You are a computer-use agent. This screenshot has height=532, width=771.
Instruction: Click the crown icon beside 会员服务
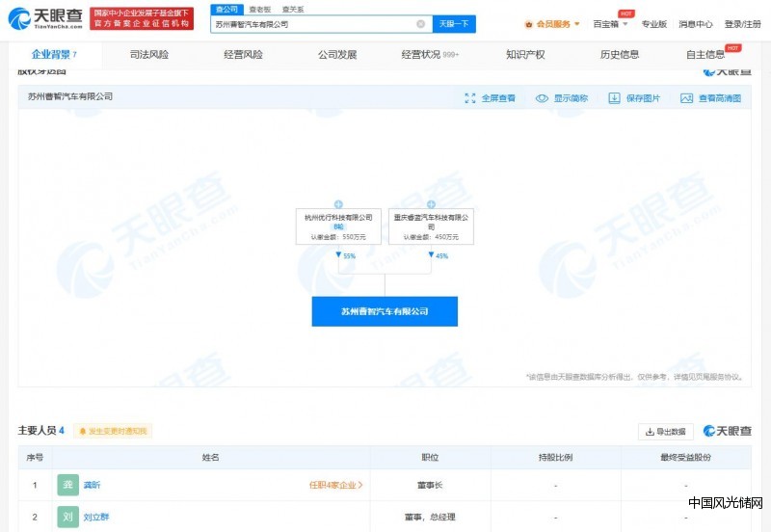[x=529, y=24]
